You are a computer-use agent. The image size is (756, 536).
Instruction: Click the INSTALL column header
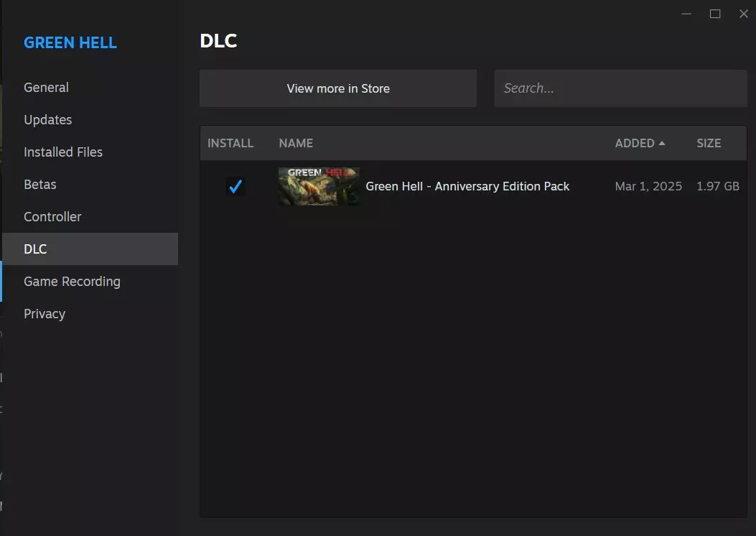230,143
